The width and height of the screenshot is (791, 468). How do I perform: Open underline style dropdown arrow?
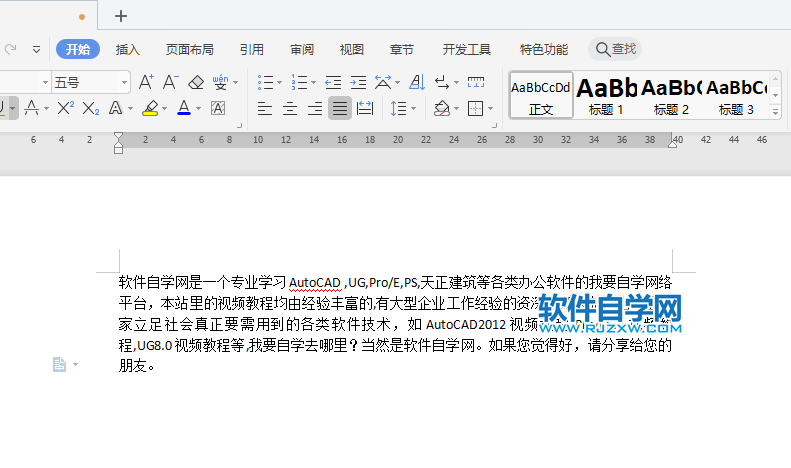click(x=13, y=108)
